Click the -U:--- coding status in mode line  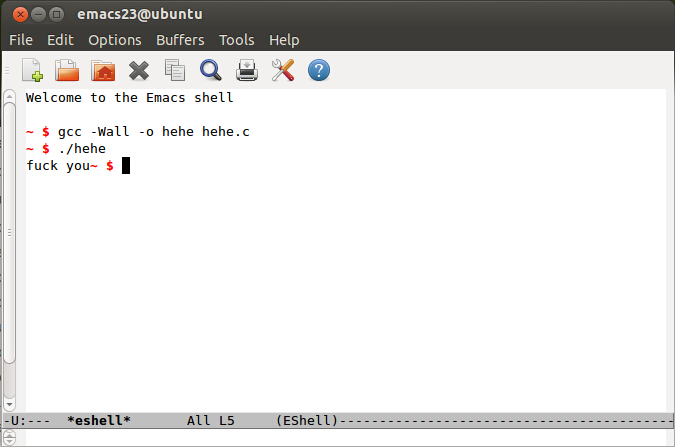[x=27, y=420]
